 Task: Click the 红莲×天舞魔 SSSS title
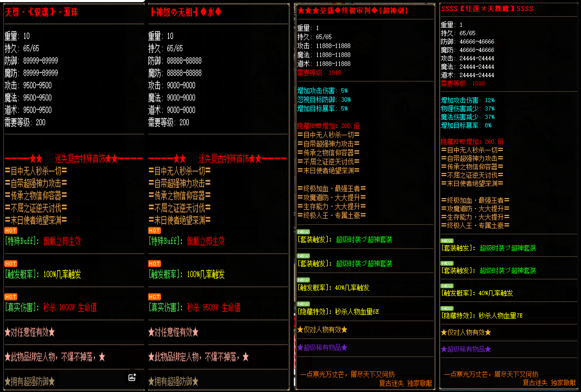pyautogui.click(x=487, y=9)
